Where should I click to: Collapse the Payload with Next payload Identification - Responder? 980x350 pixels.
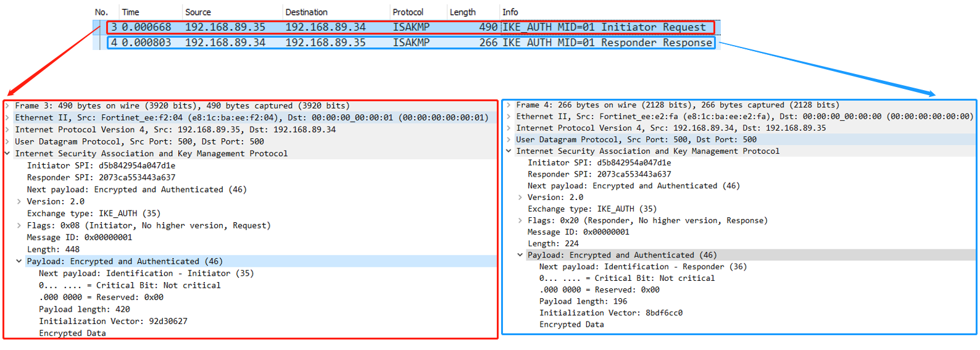pyautogui.click(x=520, y=255)
